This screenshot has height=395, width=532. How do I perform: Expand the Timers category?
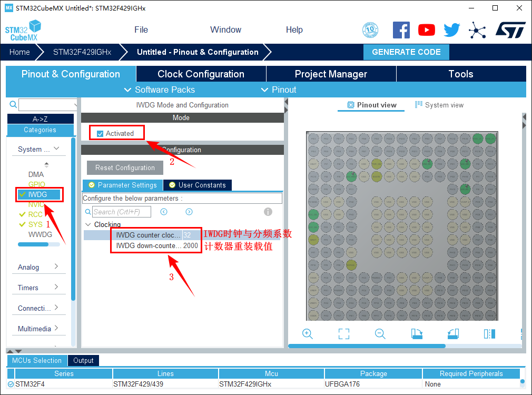38,288
